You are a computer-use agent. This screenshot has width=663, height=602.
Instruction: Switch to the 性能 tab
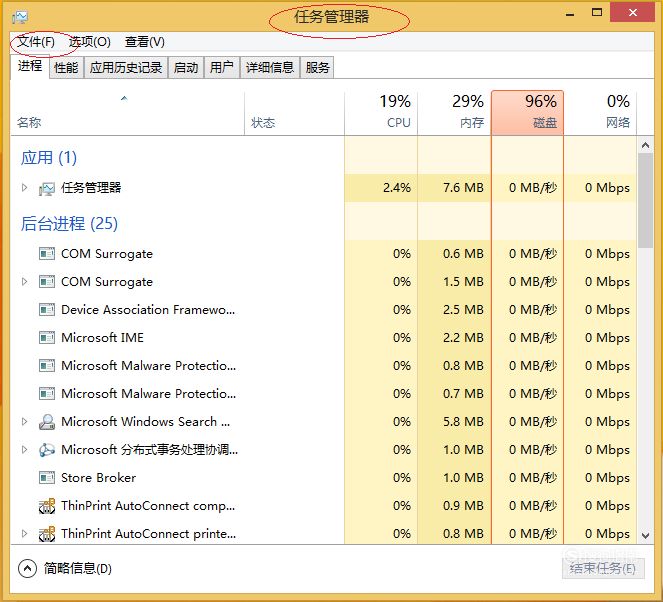(x=66, y=68)
